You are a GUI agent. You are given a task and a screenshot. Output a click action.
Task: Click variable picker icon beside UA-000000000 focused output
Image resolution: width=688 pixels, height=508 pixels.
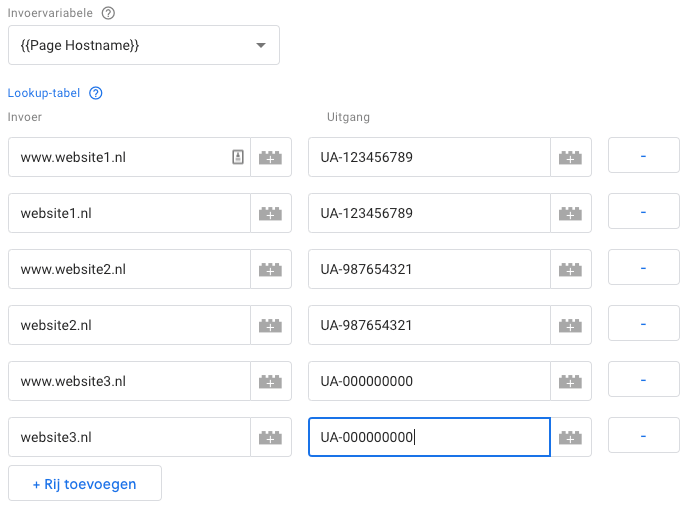[571, 437]
